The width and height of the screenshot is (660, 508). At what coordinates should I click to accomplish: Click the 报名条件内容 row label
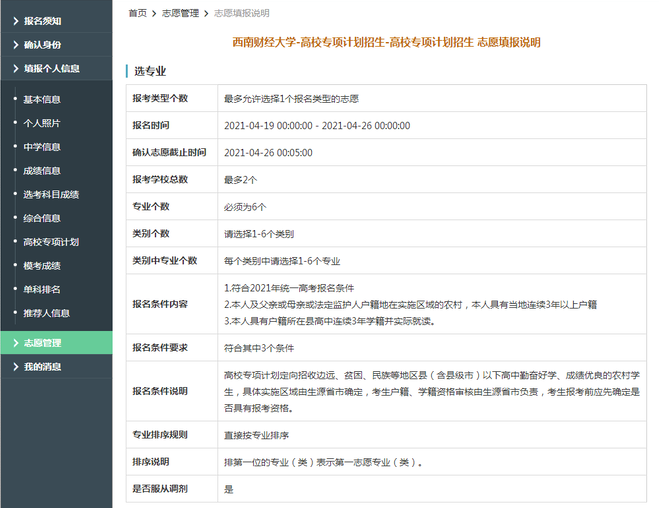point(160,304)
